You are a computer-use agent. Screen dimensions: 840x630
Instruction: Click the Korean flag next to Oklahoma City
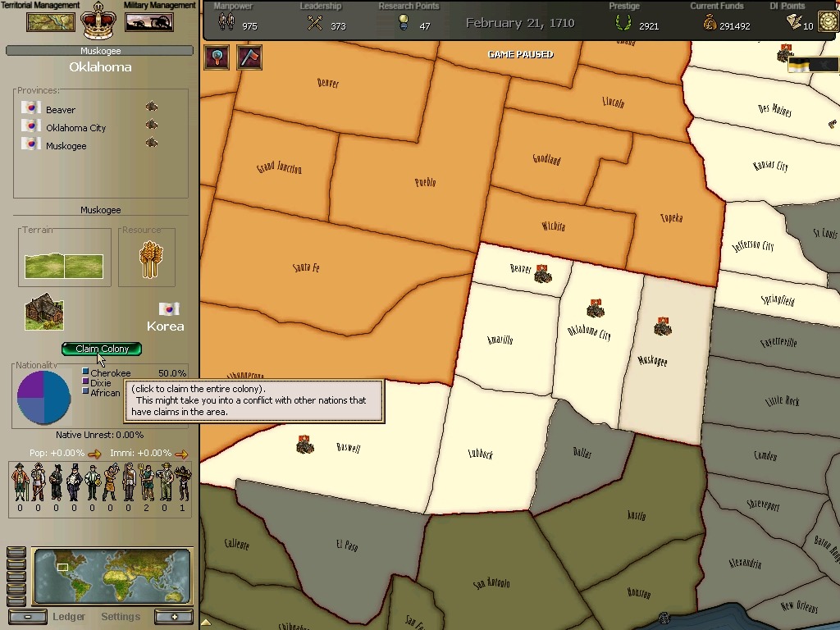tap(31, 126)
